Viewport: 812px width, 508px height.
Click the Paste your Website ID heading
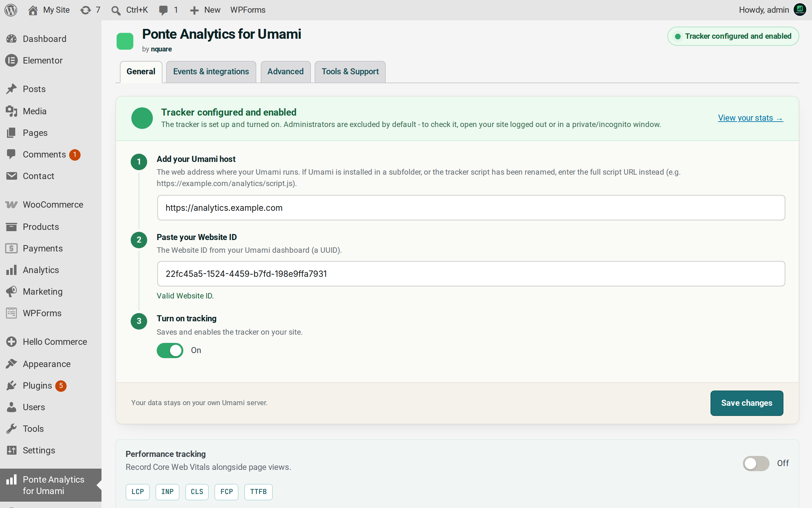[x=197, y=237]
